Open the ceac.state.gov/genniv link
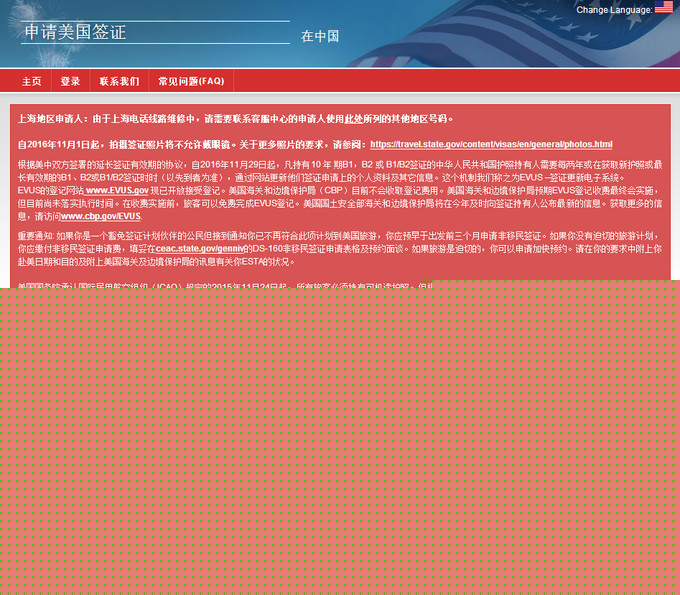This screenshot has width=680, height=595. (200, 248)
